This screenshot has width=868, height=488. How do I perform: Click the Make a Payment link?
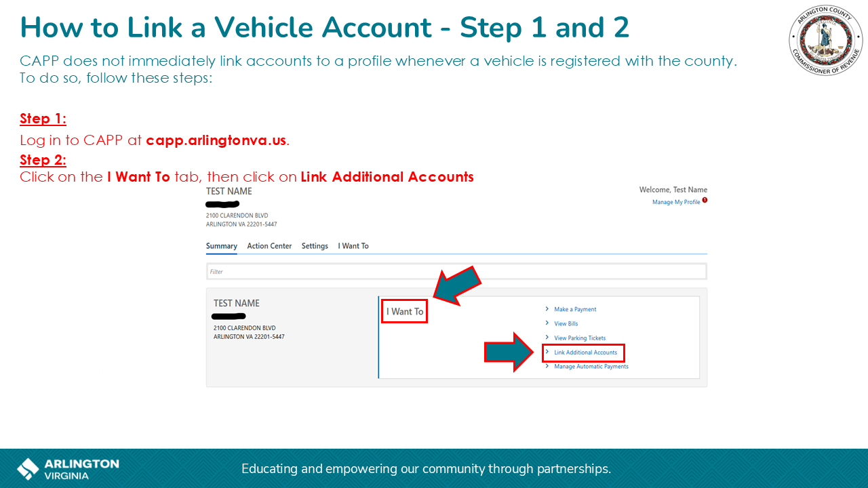(575, 309)
